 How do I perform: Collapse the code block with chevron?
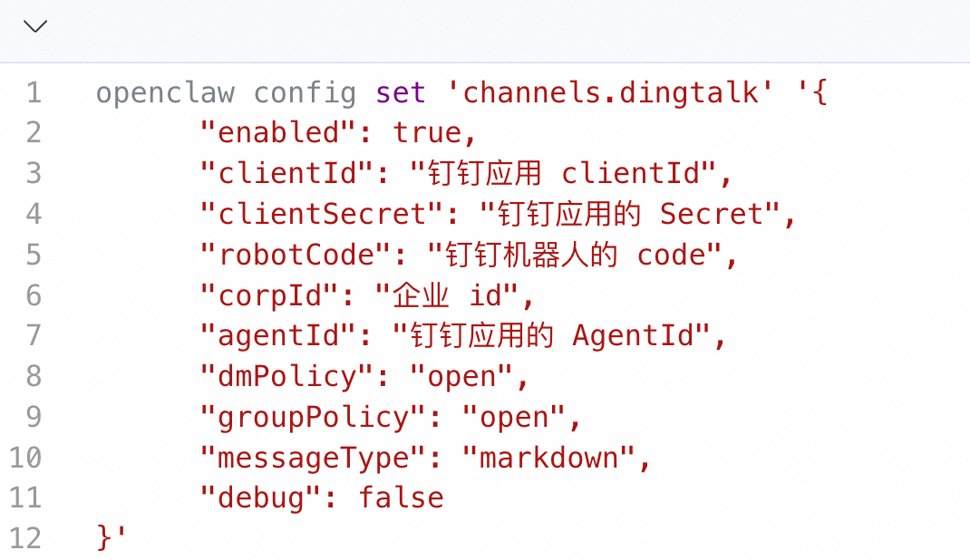coord(35,26)
